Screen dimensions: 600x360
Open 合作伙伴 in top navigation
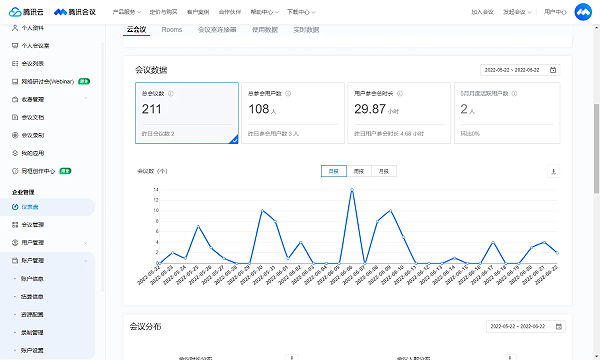[x=230, y=12]
